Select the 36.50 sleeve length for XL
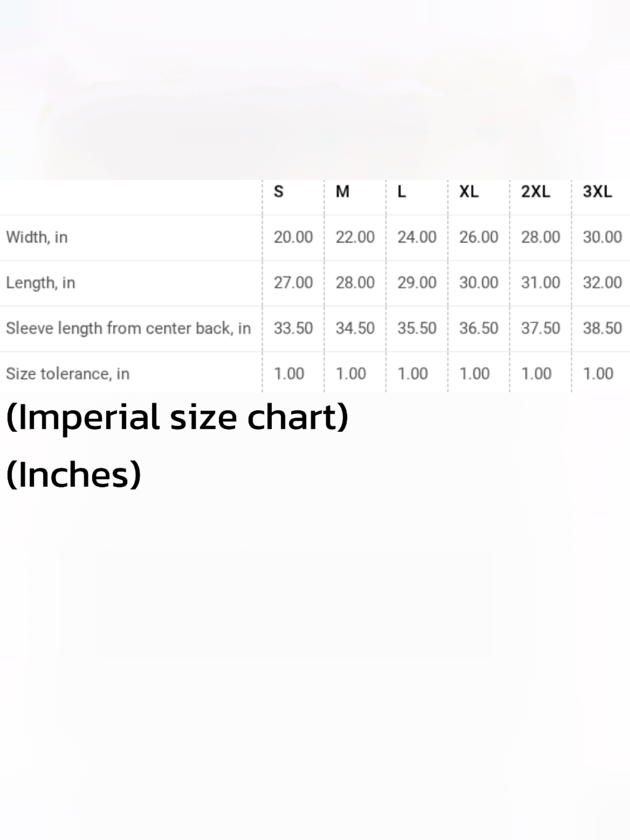Image resolution: width=630 pixels, height=840 pixels. (478, 329)
